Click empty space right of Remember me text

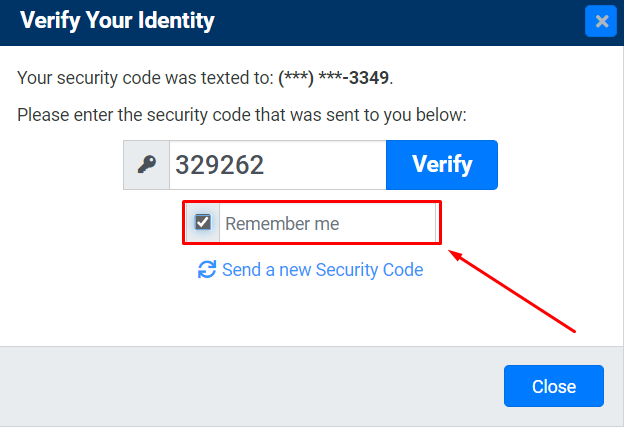[388, 223]
